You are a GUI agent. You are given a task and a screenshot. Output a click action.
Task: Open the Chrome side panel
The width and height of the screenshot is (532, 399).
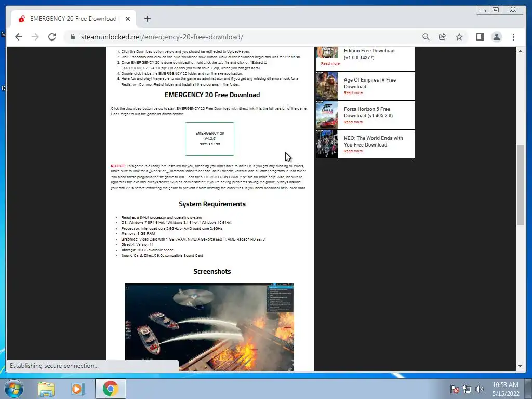click(x=480, y=37)
